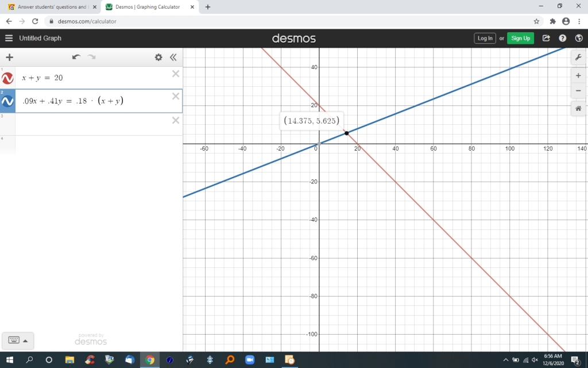Delete the empty third expression row
588x368 pixels.
point(176,120)
